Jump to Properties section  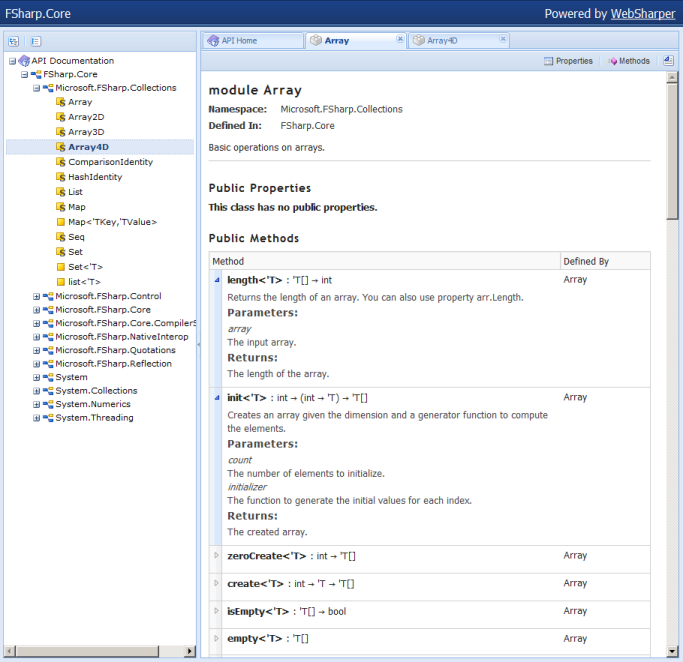click(568, 61)
